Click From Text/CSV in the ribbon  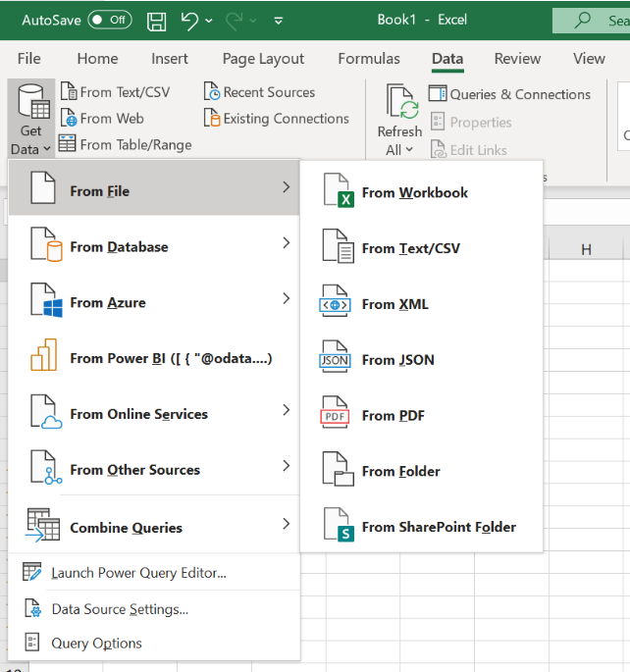pos(115,91)
